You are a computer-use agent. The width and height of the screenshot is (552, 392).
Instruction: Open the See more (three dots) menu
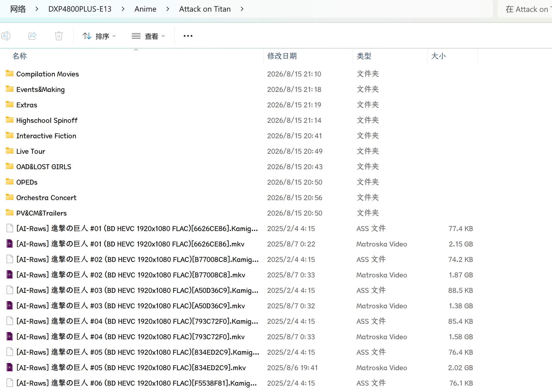coord(188,36)
